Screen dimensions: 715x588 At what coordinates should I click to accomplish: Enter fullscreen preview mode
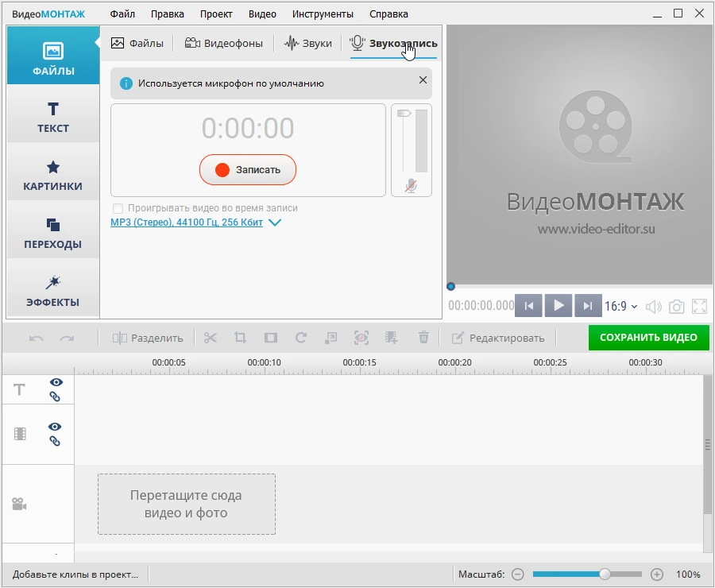(699, 307)
